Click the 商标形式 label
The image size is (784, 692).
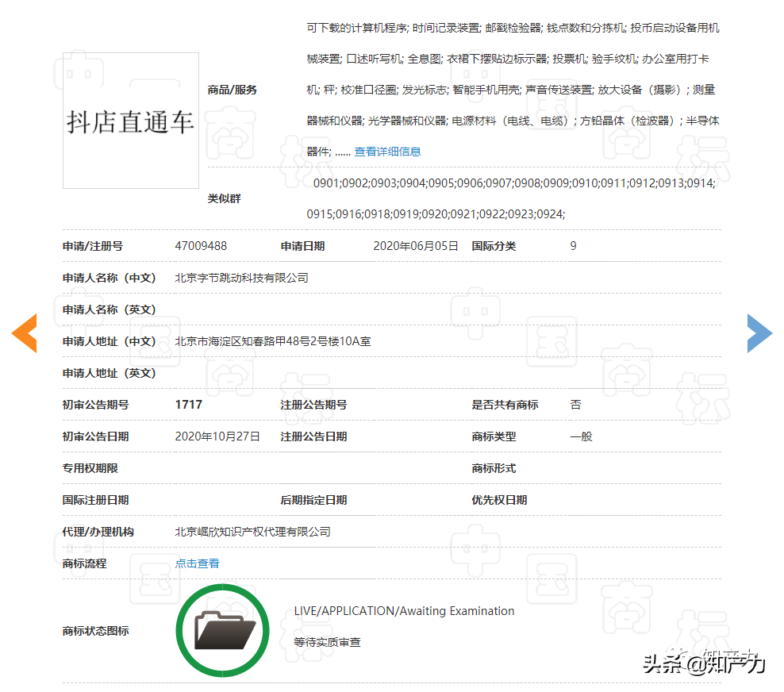tap(494, 468)
